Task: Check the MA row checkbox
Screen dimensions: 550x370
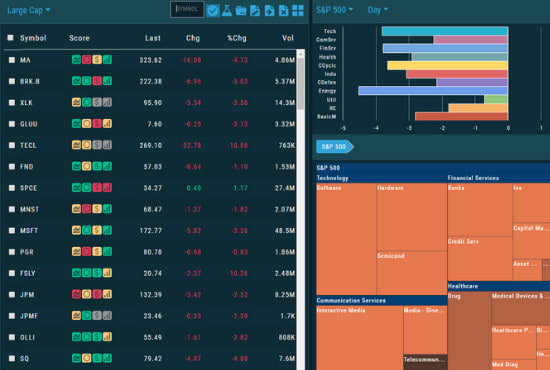Action: [12, 60]
